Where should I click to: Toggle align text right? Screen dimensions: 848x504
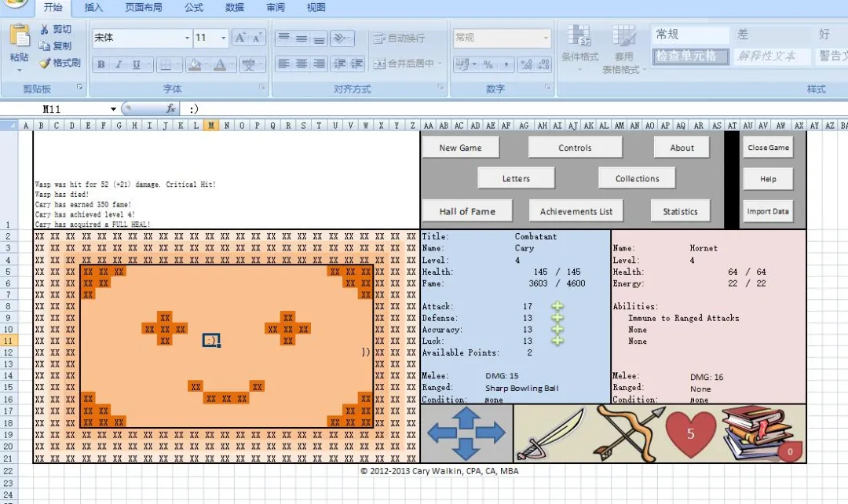pos(319,64)
